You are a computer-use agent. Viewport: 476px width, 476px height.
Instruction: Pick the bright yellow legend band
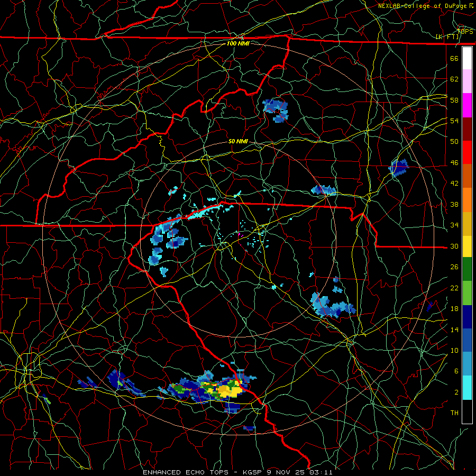tap(467, 246)
